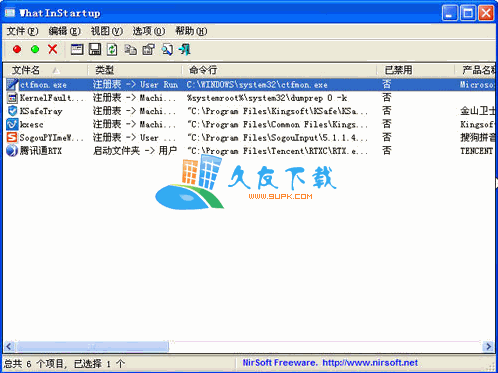Sort by the 命令行 column header
Image resolution: width=498 pixels, height=373 pixels.
279,70
